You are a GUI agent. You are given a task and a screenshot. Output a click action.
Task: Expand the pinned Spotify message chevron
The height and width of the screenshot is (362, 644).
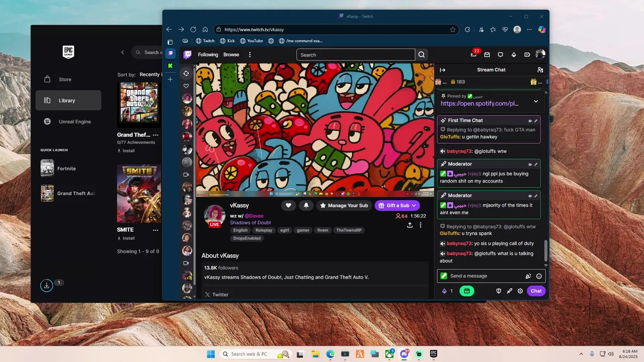[x=536, y=101]
